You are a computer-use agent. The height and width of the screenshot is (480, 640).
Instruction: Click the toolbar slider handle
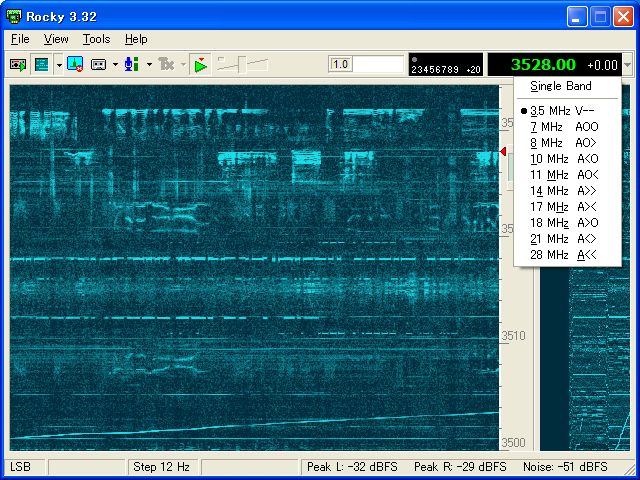[x=242, y=64]
